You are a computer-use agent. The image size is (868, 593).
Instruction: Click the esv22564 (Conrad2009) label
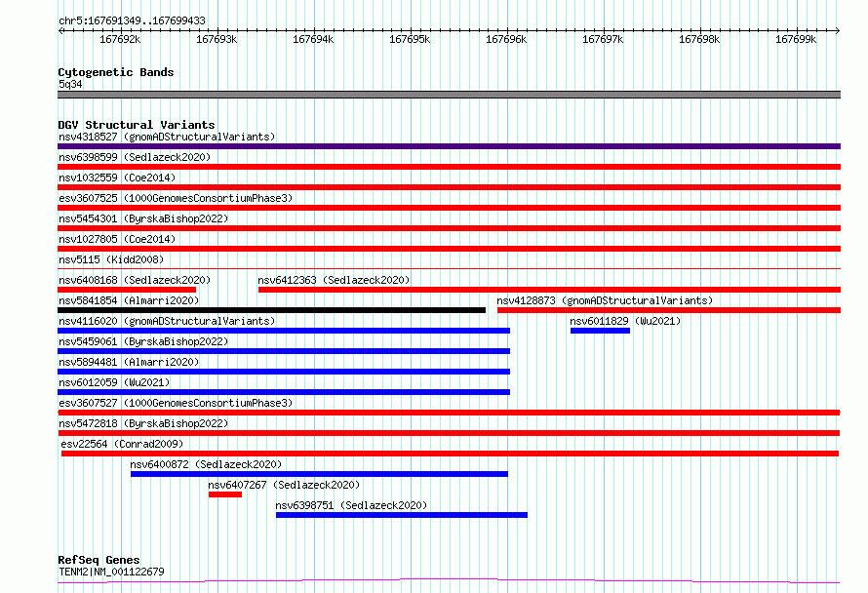122,444
